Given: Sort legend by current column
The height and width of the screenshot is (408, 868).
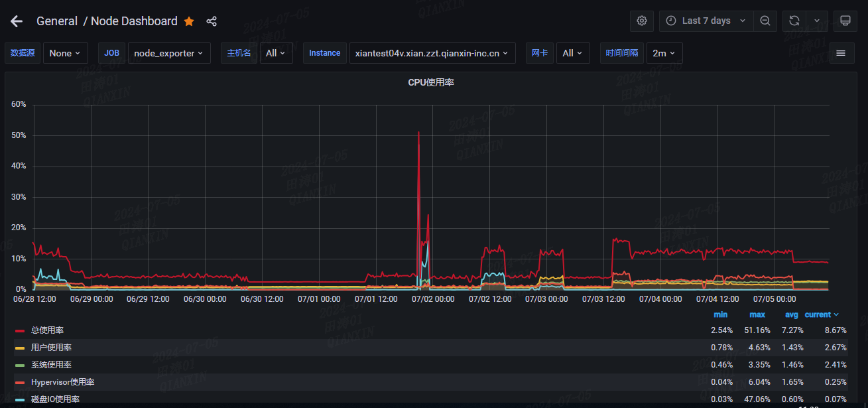Looking at the screenshot, I should 822,314.
